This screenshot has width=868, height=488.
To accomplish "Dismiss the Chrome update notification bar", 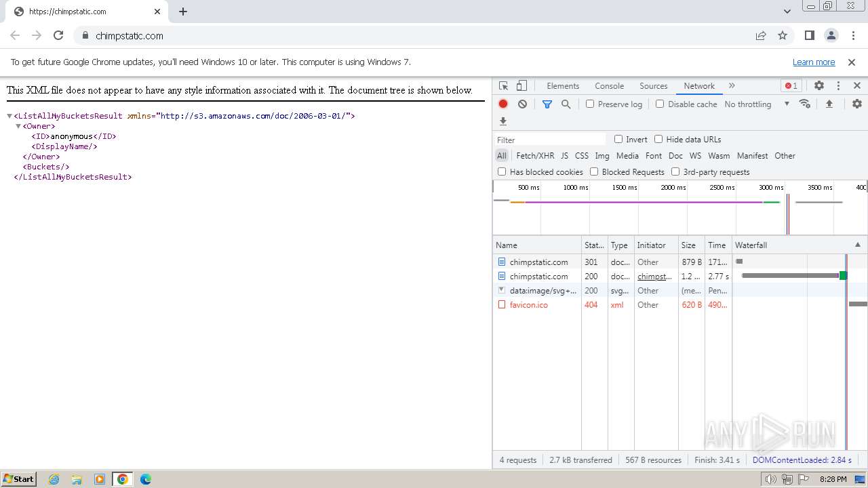I will [x=852, y=62].
